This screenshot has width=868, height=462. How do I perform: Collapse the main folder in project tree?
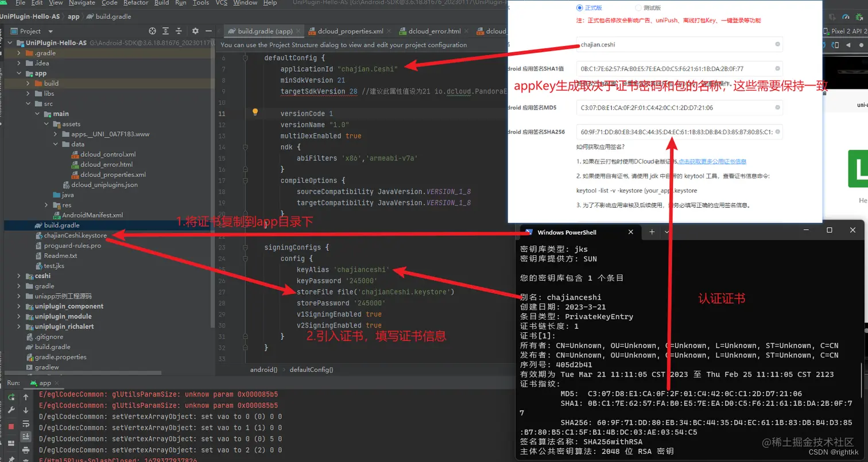36,113
